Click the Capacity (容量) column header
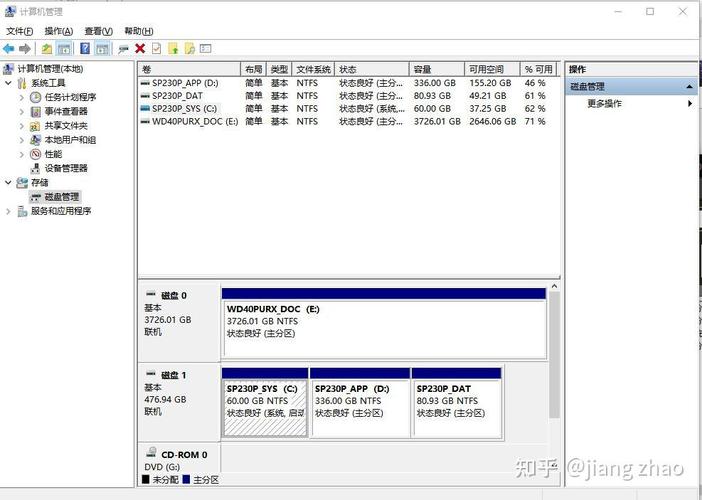702x500 pixels. [x=424, y=69]
